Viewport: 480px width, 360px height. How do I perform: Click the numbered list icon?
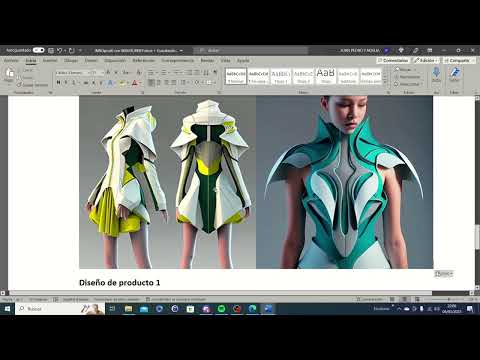click(x=164, y=73)
